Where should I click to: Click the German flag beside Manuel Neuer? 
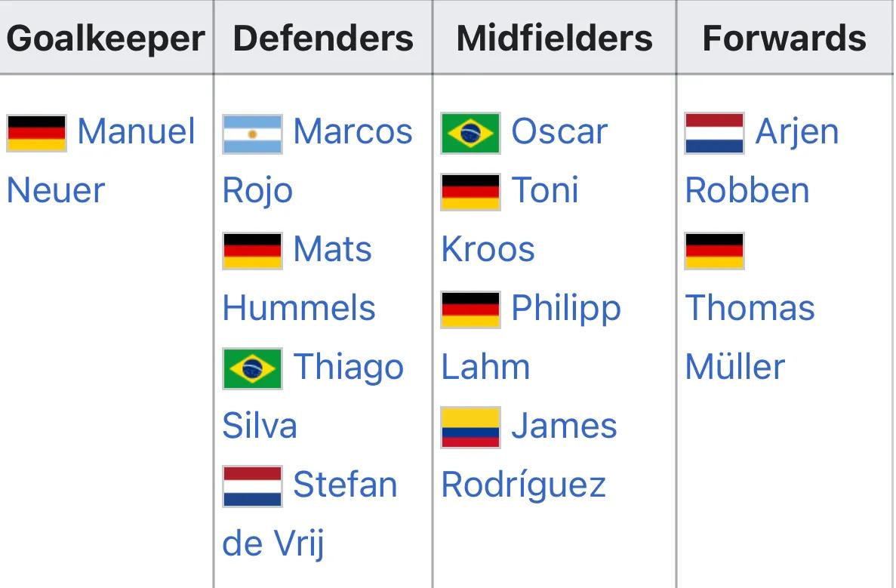pyautogui.click(x=36, y=133)
